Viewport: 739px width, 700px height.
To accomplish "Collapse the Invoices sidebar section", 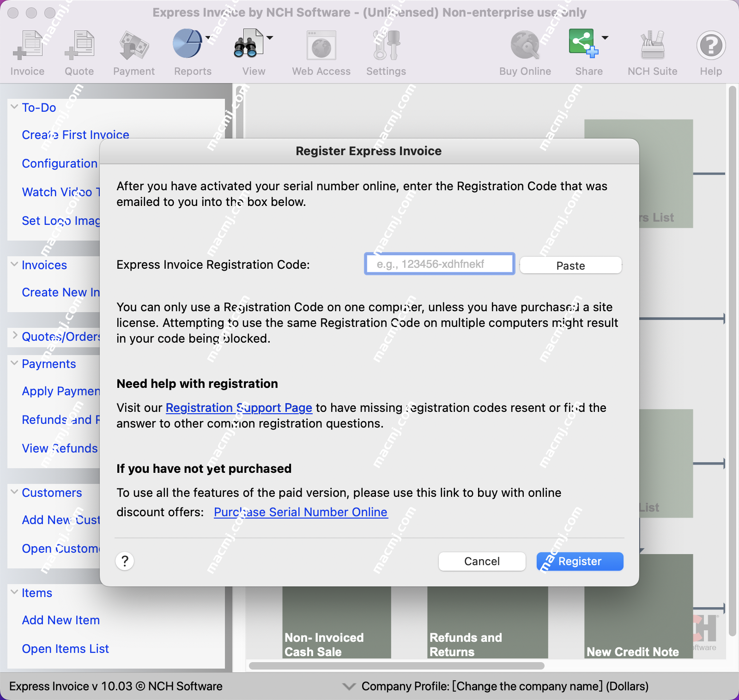I will point(14,265).
